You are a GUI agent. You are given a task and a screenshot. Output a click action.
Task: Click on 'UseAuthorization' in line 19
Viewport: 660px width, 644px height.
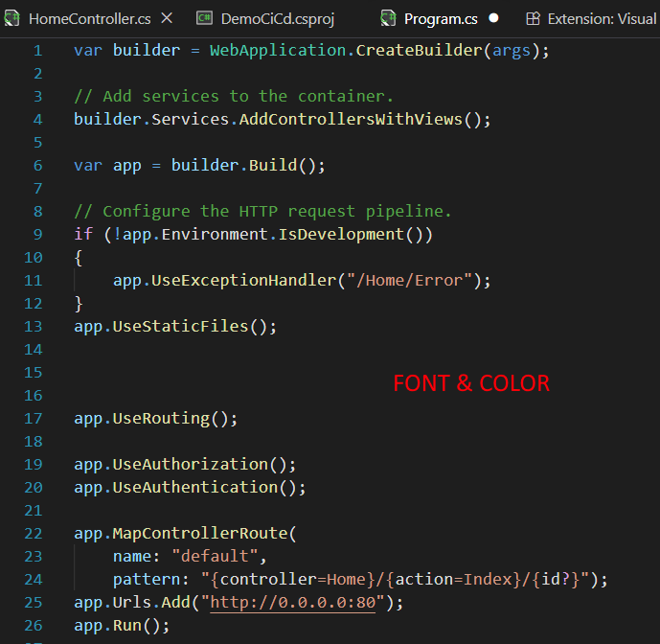pos(191,465)
